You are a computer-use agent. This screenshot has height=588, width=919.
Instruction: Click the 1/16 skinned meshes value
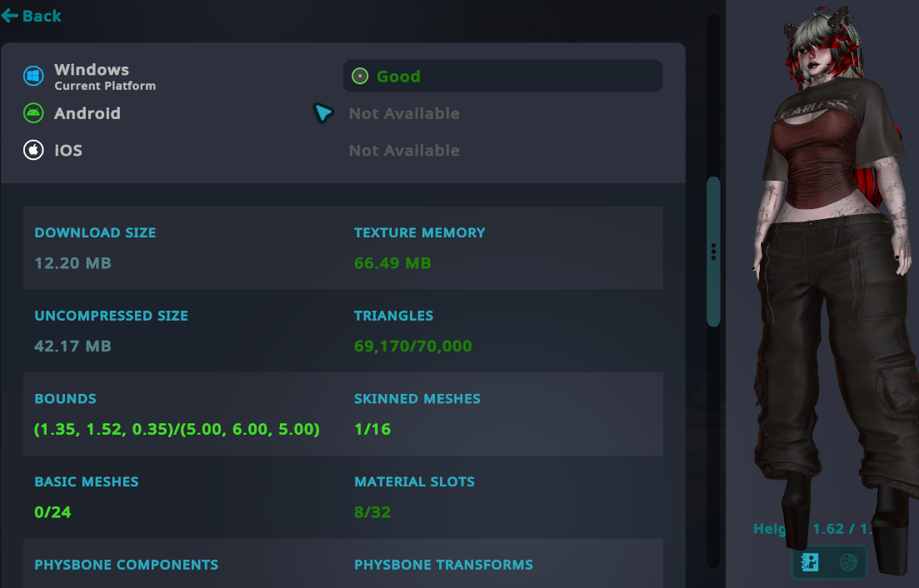tap(372, 429)
